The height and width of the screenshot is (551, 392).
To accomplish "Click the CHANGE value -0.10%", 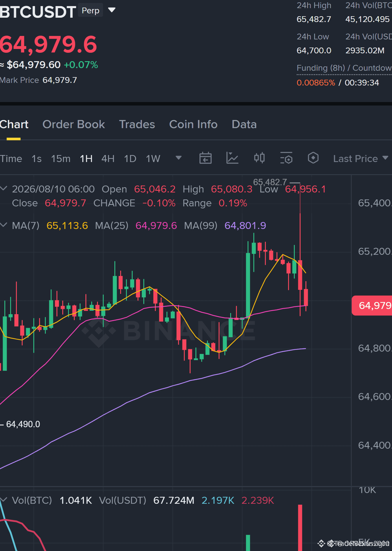I will 159,203.
